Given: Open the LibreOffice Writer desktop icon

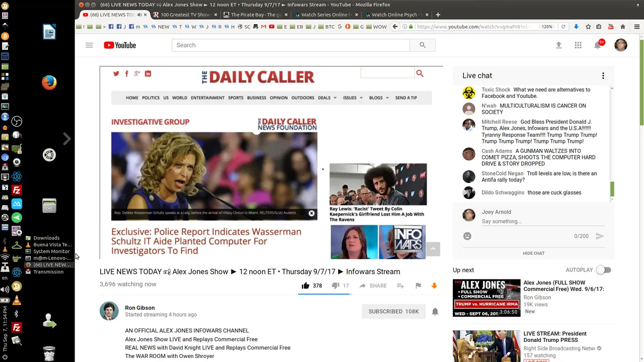Looking at the screenshot, I should (49, 32).
